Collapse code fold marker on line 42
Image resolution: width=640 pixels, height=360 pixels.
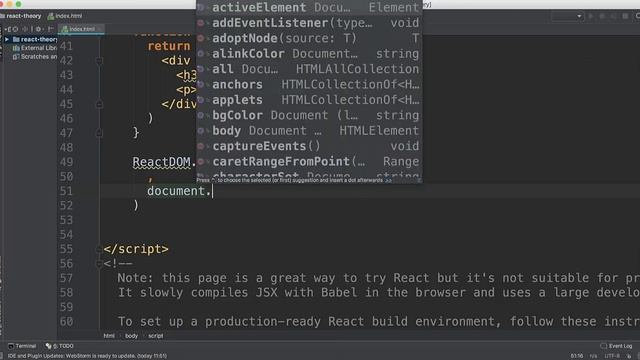pyautogui.click(x=99, y=61)
